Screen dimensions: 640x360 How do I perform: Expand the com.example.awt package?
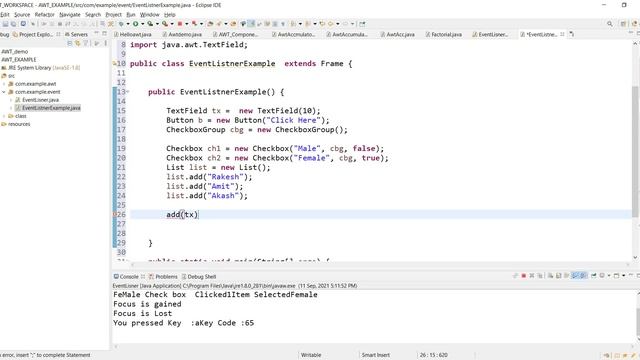pos(4,84)
